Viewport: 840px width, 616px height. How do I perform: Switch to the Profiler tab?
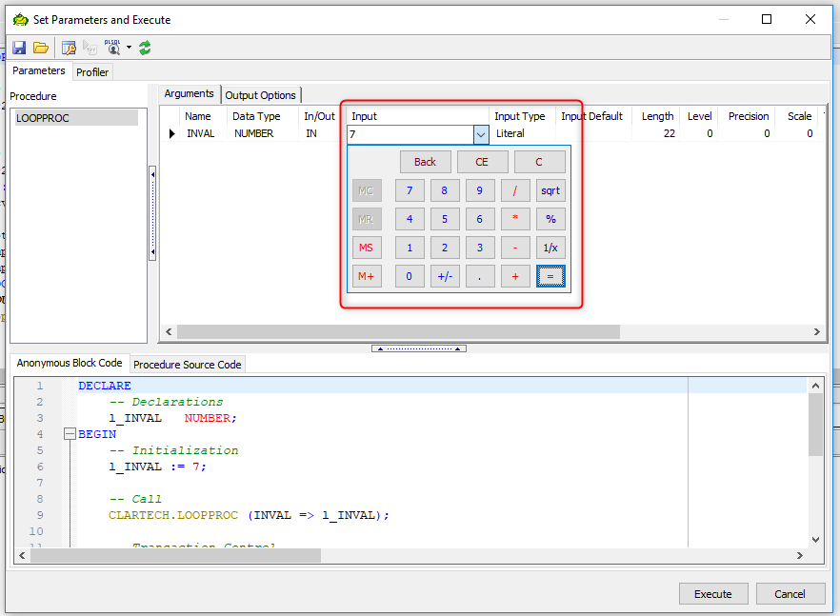(x=92, y=72)
